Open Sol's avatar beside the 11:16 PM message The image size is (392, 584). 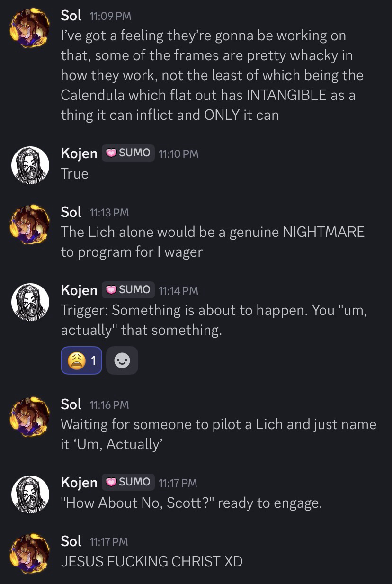(30, 416)
